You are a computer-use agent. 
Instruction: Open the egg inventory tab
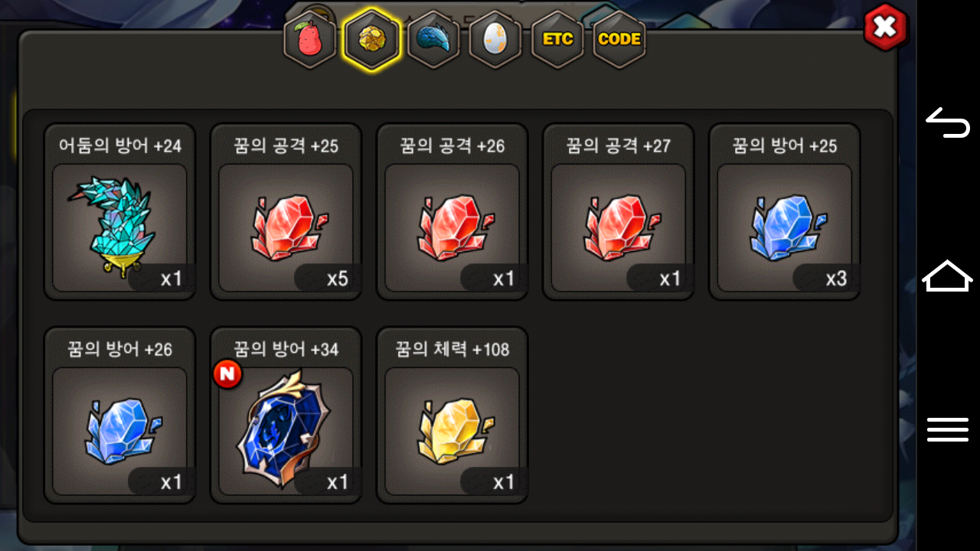pyautogui.click(x=495, y=39)
